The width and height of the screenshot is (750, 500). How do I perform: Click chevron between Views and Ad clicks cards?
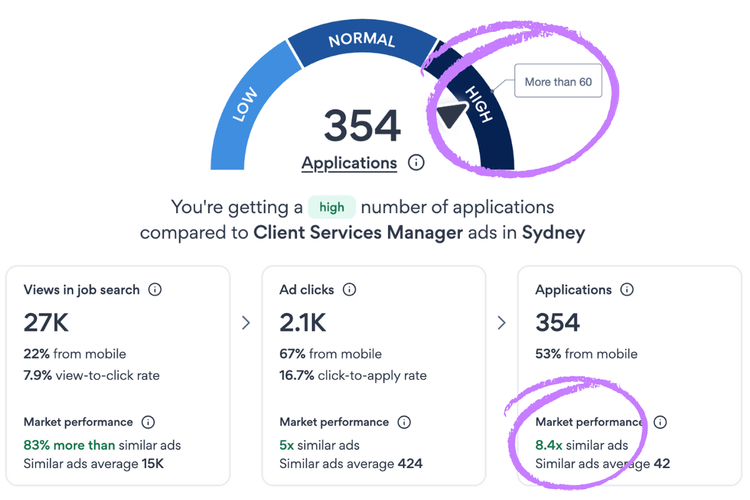tap(247, 322)
